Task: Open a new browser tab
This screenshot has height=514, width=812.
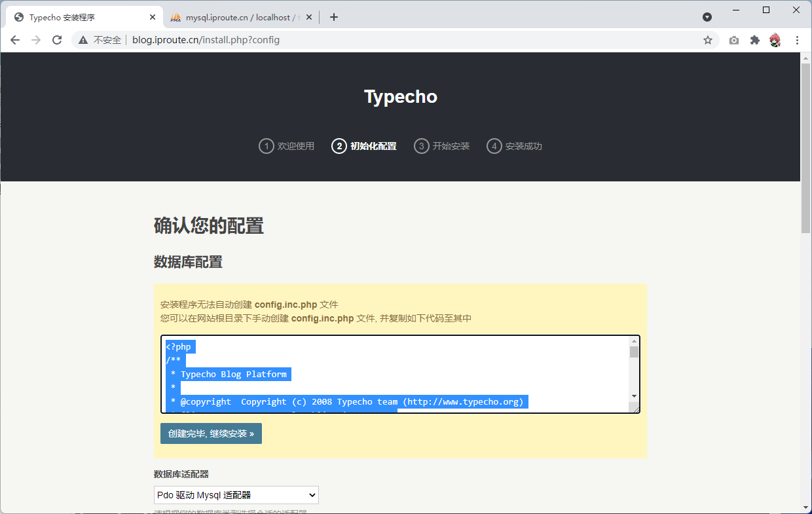Action: (334, 17)
